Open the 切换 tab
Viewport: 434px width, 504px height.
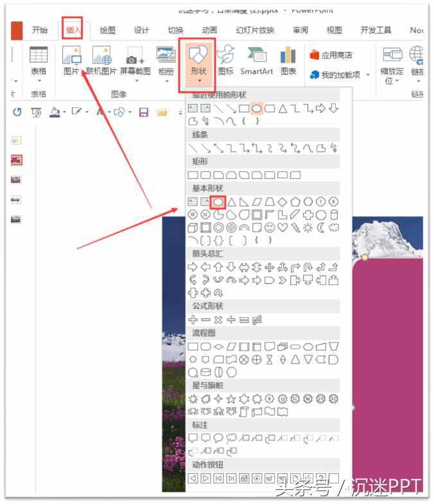tap(175, 30)
